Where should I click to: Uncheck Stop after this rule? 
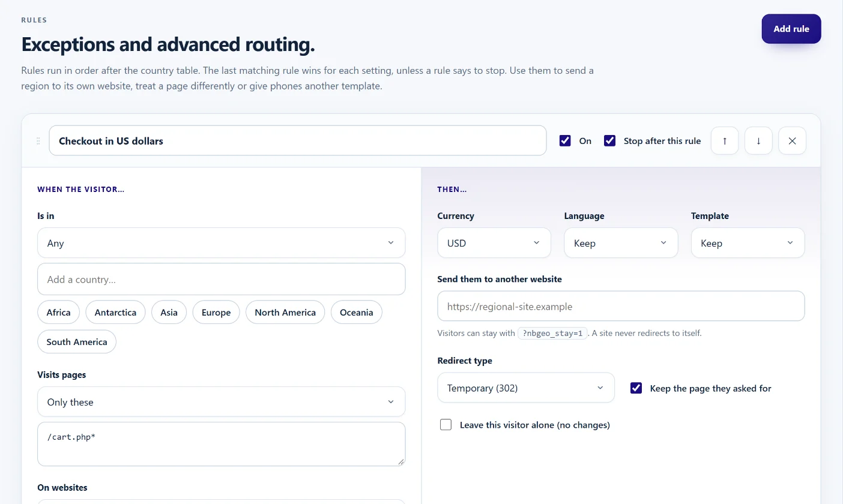pos(610,141)
